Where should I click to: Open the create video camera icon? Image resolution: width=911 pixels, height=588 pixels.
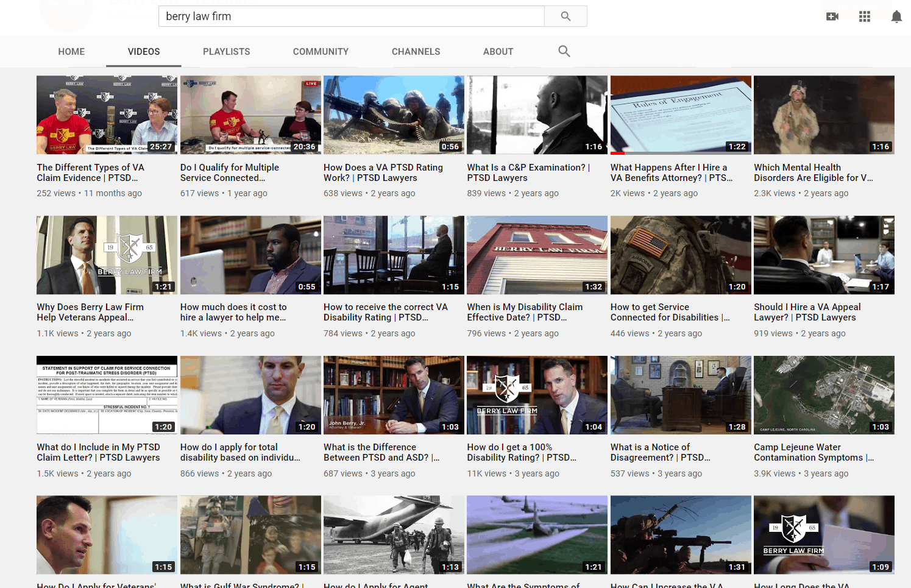832,16
